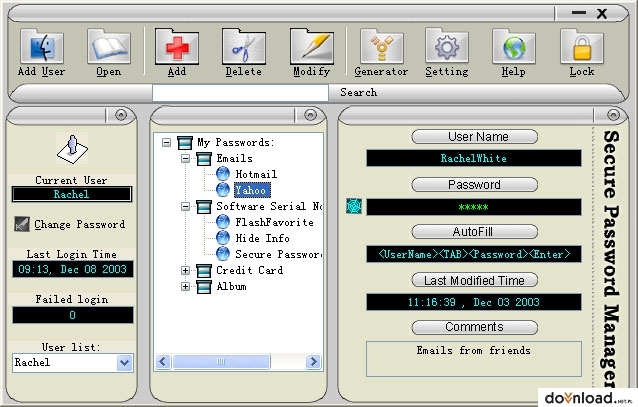The width and height of the screenshot is (638, 407).
Task: Open a password file with Open icon
Action: [x=109, y=46]
